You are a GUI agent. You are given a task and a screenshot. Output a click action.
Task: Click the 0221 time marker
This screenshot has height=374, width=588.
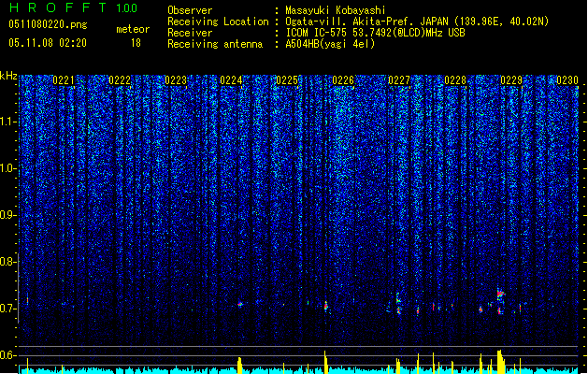[x=64, y=80]
